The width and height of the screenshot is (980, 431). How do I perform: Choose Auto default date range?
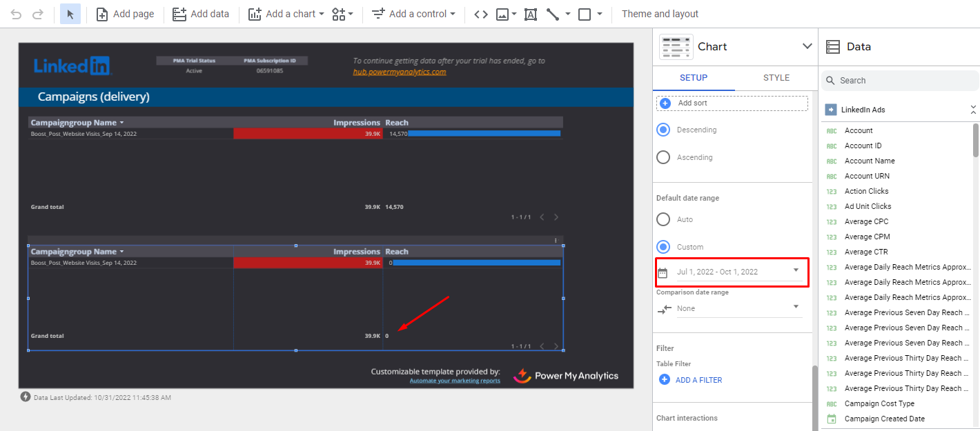(663, 219)
